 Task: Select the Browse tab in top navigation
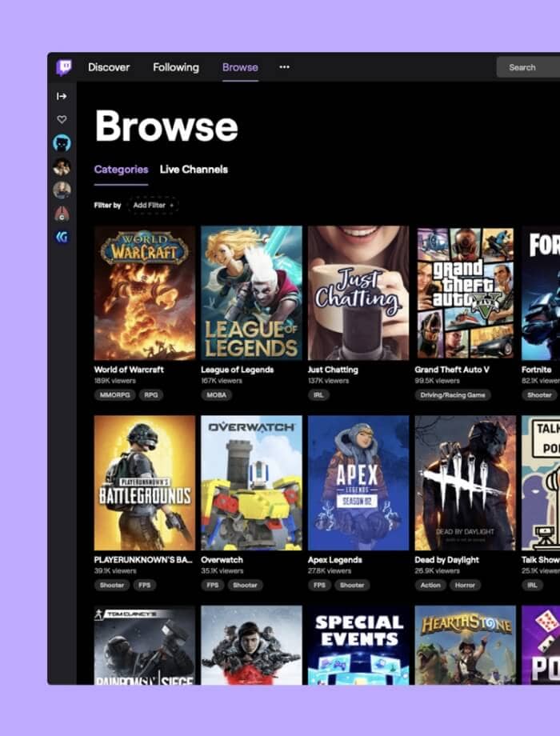coord(240,67)
